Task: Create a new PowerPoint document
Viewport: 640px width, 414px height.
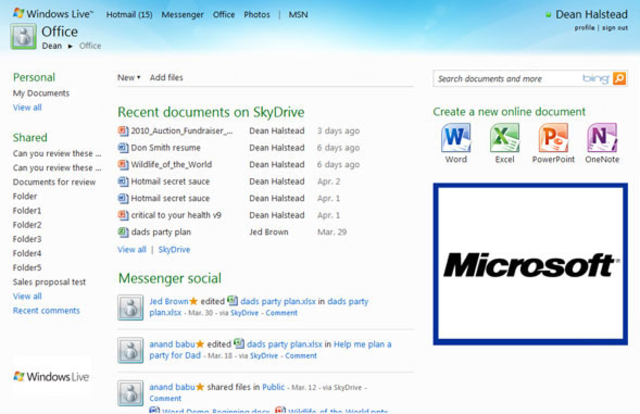Action: (553, 143)
